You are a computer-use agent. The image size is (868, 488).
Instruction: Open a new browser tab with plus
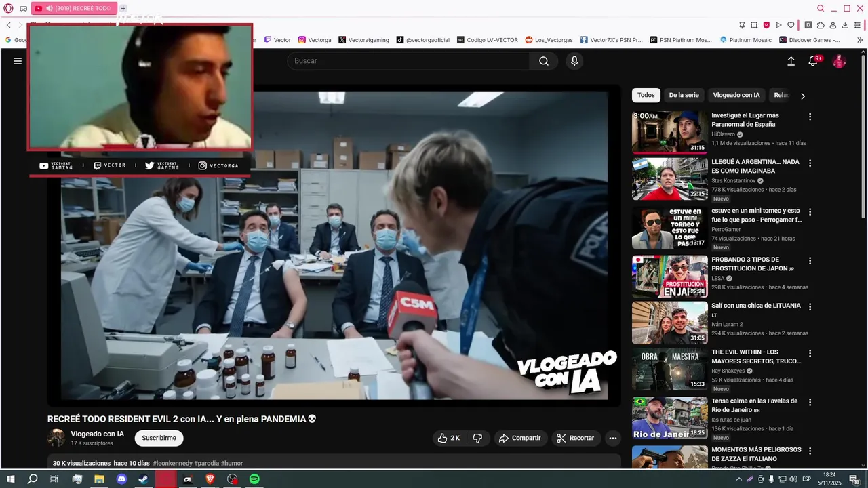coord(123,9)
